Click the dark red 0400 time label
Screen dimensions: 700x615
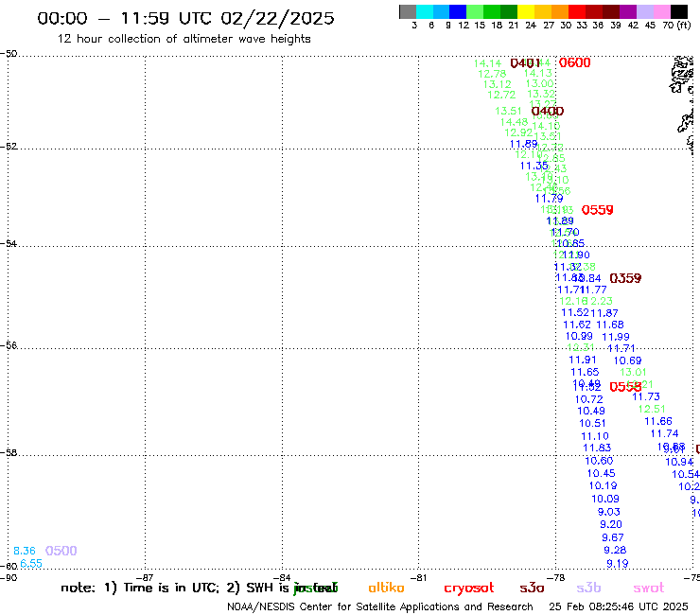click(548, 112)
